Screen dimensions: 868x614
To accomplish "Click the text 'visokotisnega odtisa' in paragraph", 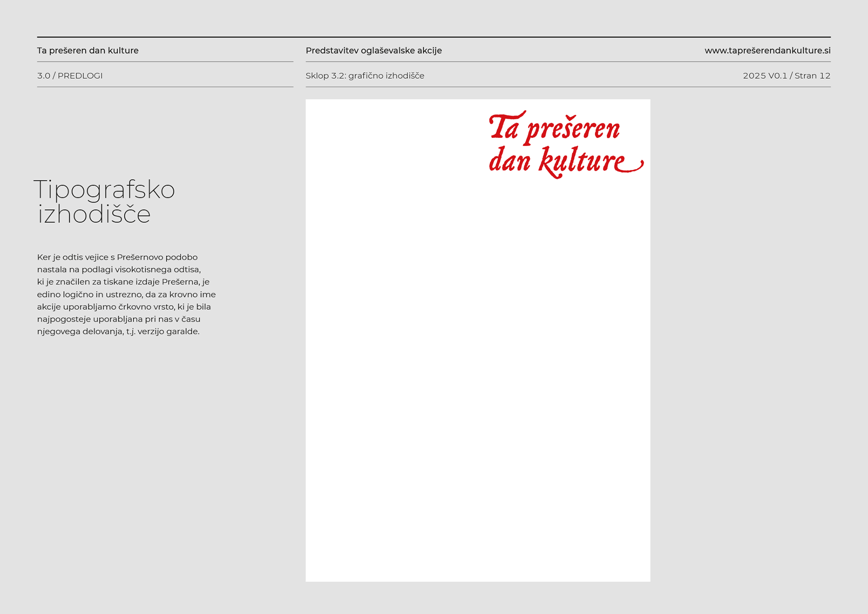I will click(157, 269).
